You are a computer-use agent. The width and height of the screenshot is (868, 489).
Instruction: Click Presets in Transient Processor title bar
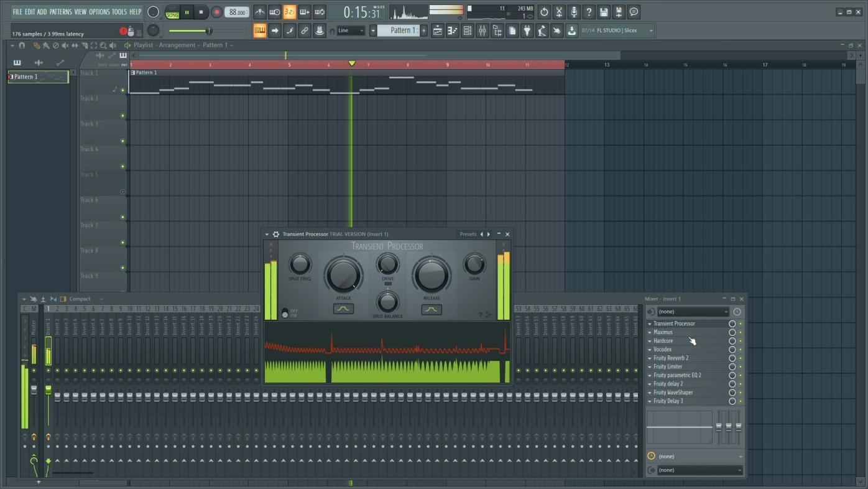(x=468, y=235)
